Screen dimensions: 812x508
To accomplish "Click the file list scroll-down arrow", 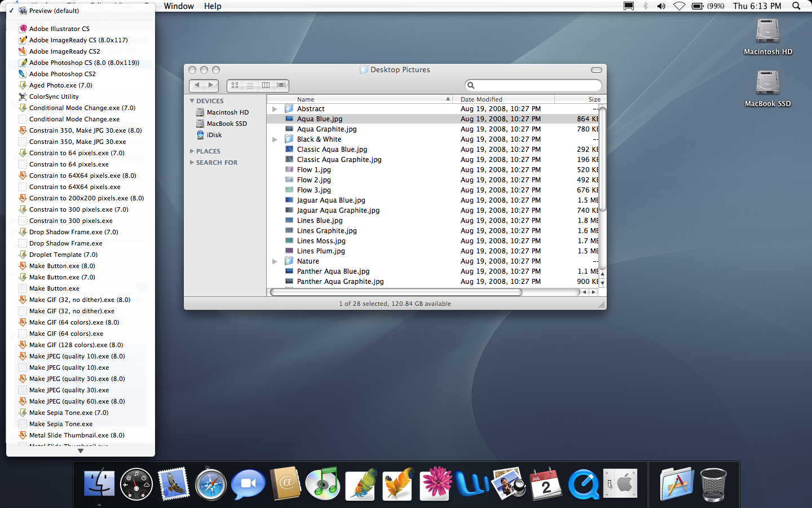I will [602, 283].
